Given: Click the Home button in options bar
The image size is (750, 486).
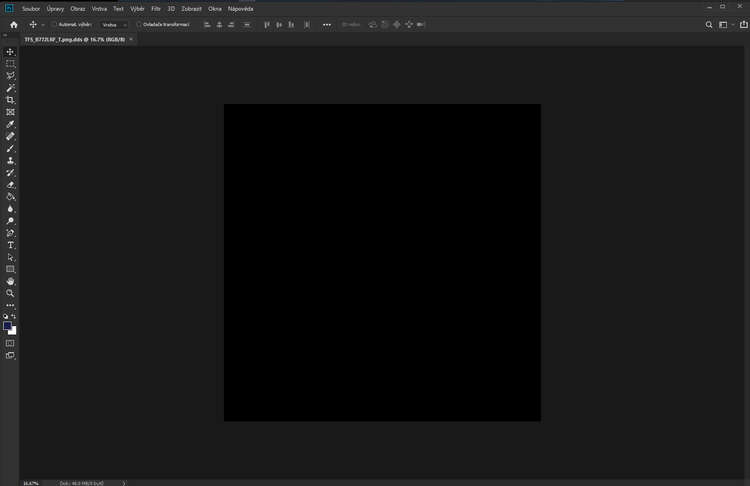Looking at the screenshot, I should pyautogui.click(x=14, y=24).
